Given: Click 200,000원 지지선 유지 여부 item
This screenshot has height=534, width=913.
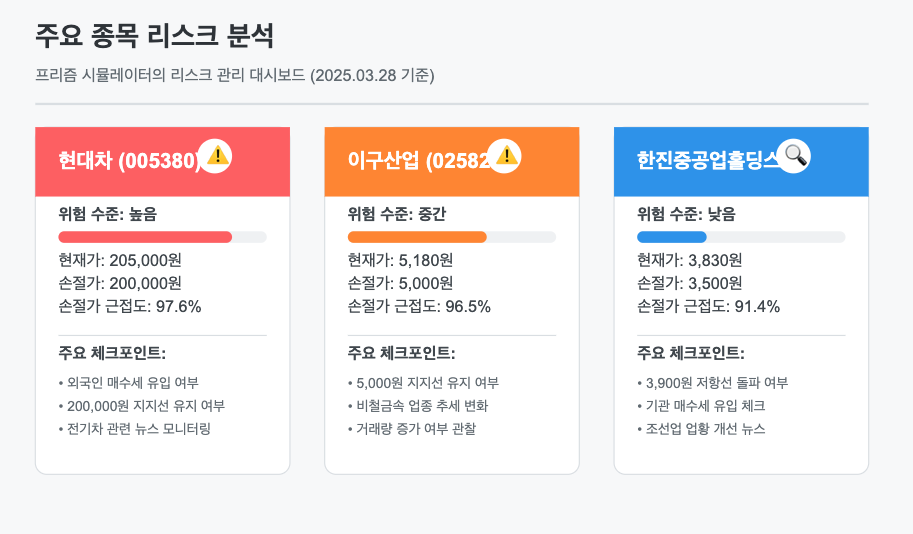Looking at the screenshot, I should pyautogui.click(x=141, y=406).
